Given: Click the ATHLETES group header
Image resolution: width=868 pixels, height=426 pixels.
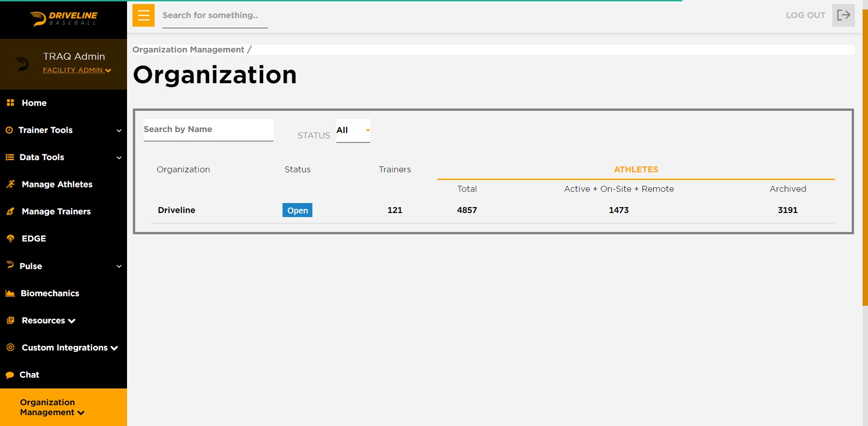Looking at the screenshot, I should 636,169.
